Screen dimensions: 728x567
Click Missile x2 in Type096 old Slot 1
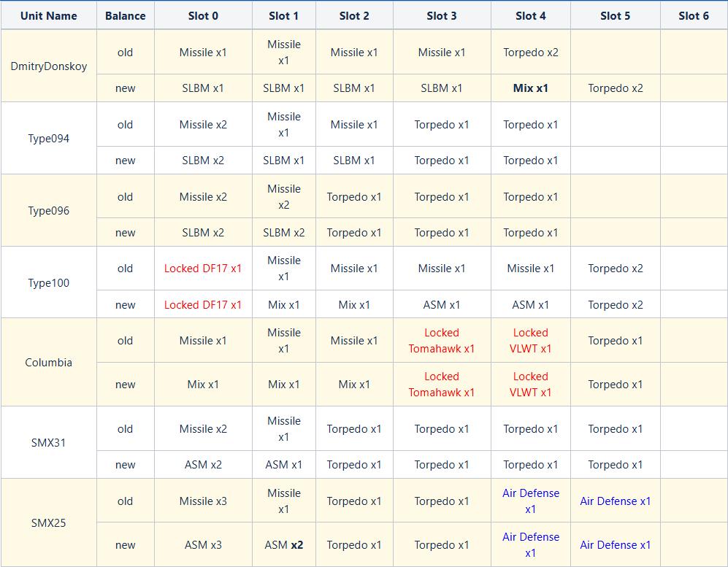(283, 197)
